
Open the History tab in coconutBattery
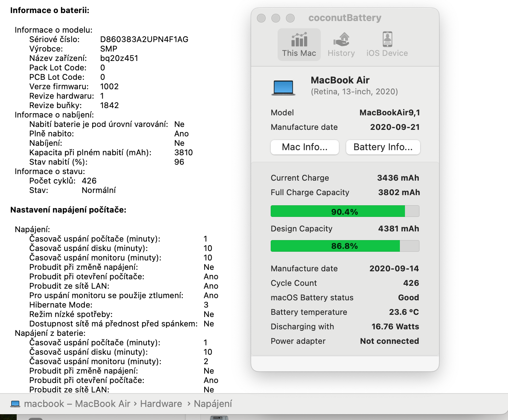coord(341,45)
